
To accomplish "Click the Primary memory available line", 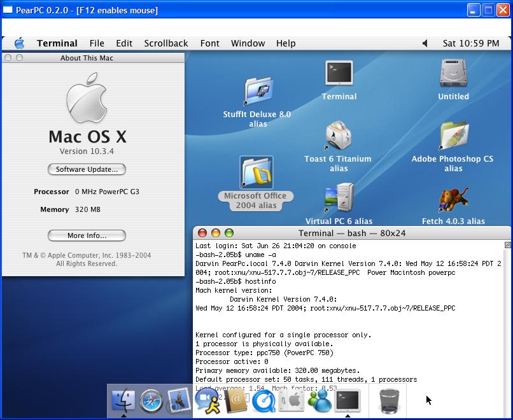I will tap(278, 370).
